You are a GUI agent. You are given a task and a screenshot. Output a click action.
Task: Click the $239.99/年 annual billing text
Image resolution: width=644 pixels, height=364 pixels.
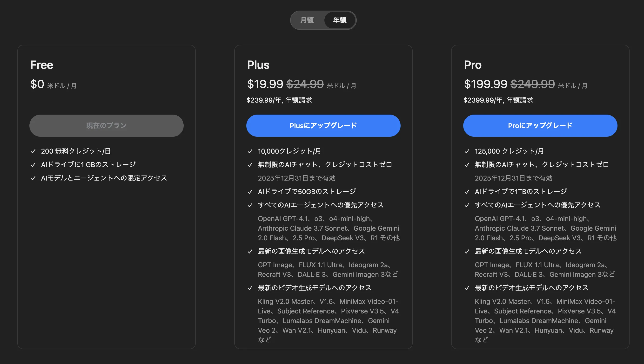[x=279, y=100]
